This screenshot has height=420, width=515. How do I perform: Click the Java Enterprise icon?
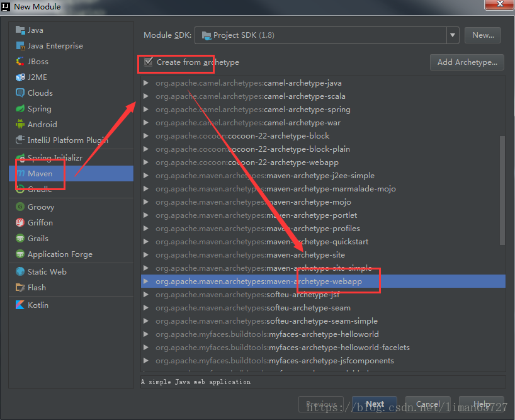[20, 46]
